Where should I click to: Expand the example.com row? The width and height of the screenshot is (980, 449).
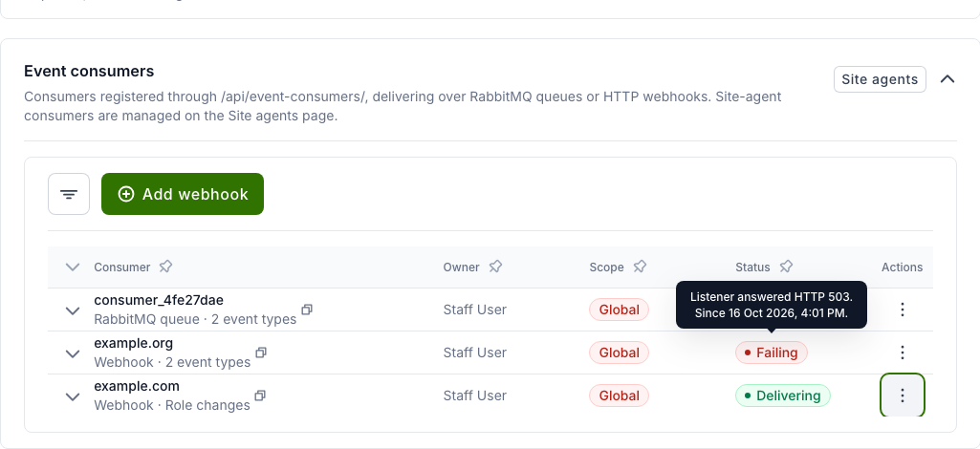(x=73, y=396)
